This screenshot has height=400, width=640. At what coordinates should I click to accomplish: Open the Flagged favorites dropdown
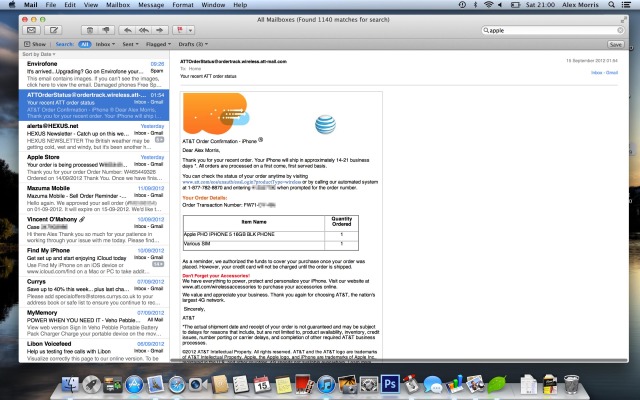click(158, 44)
